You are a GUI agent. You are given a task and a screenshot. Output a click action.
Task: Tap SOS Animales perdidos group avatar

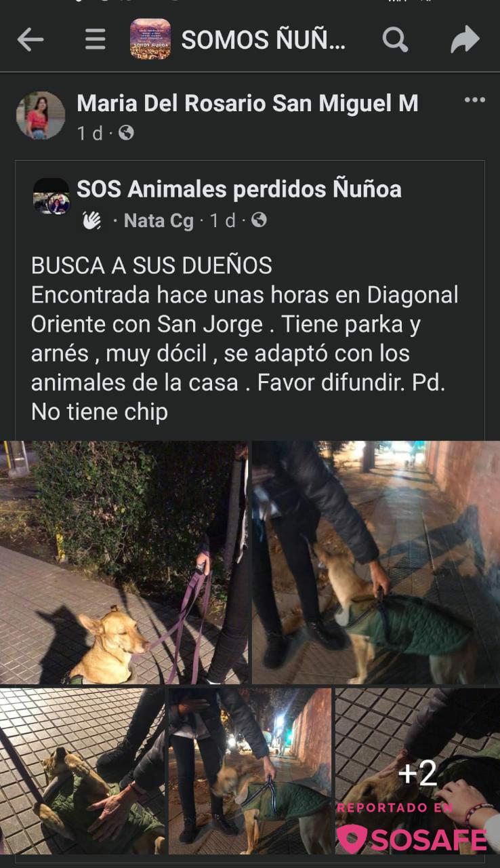(x=51, y=197)
